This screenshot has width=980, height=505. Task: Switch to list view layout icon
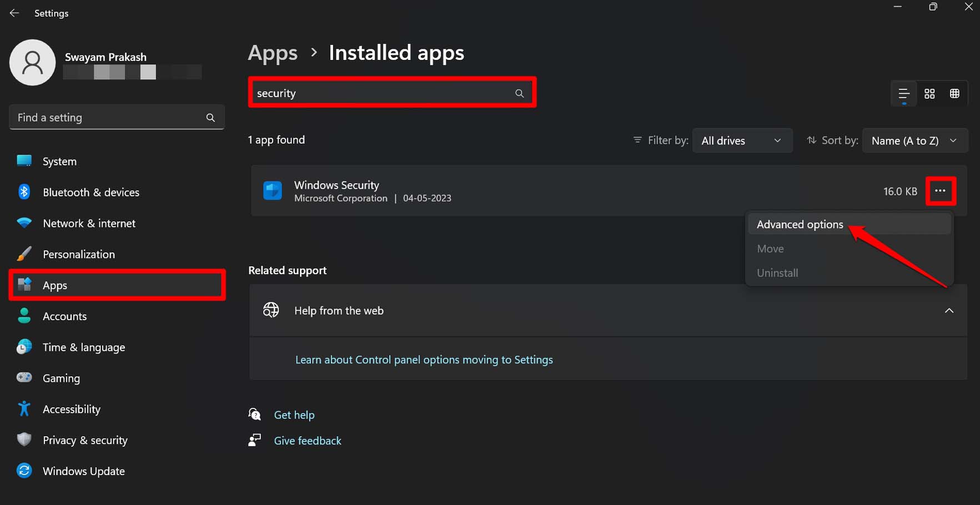click(x=904, y=94)
